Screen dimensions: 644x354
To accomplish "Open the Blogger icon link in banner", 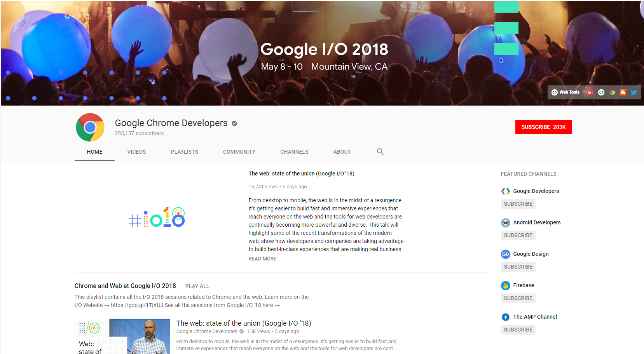I will [623, 92].
